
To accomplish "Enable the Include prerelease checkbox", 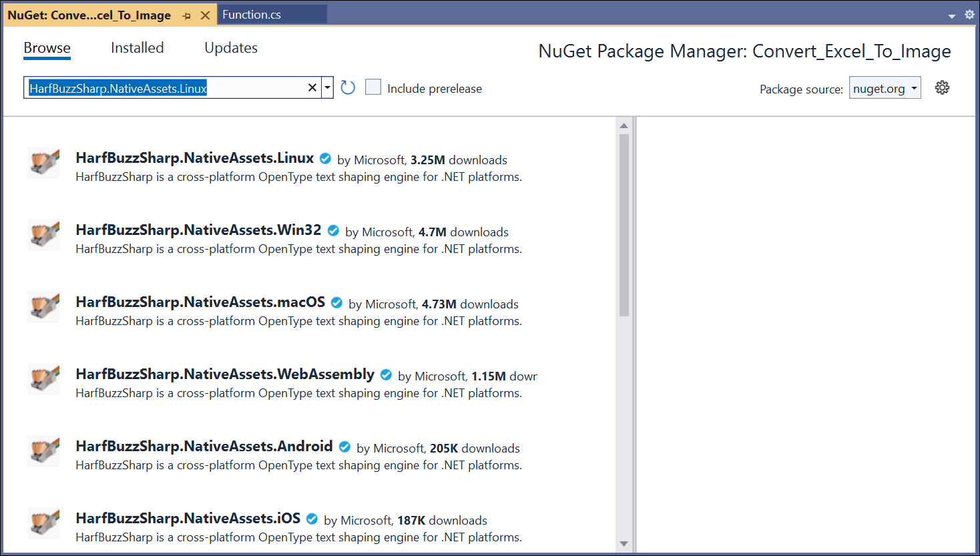I will coord(373,87).
